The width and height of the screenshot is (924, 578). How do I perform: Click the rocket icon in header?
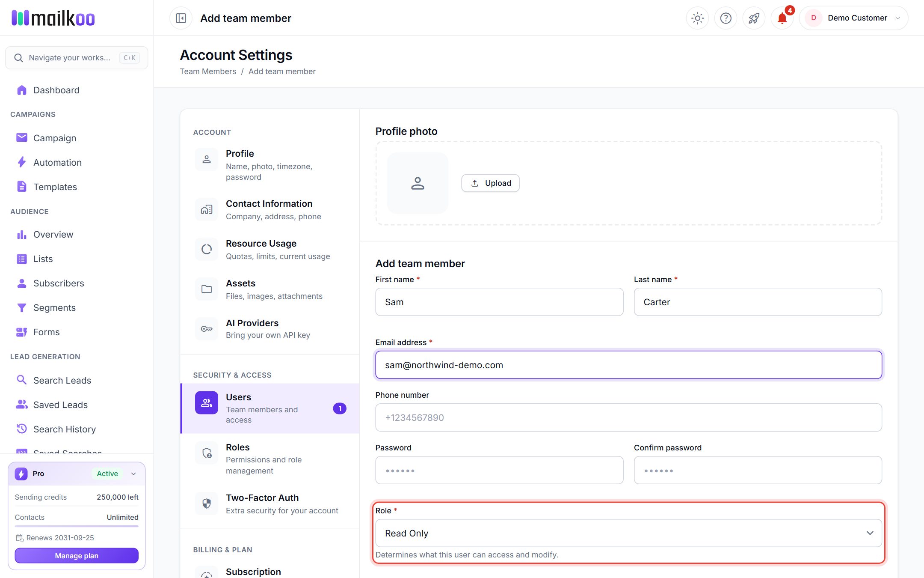[754, 18]
